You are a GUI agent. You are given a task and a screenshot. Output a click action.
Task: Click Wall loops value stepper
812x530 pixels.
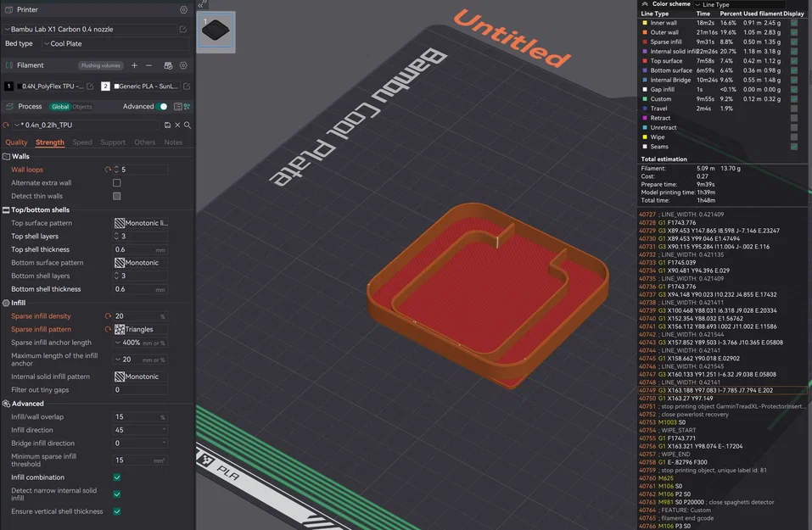point(116,170)
